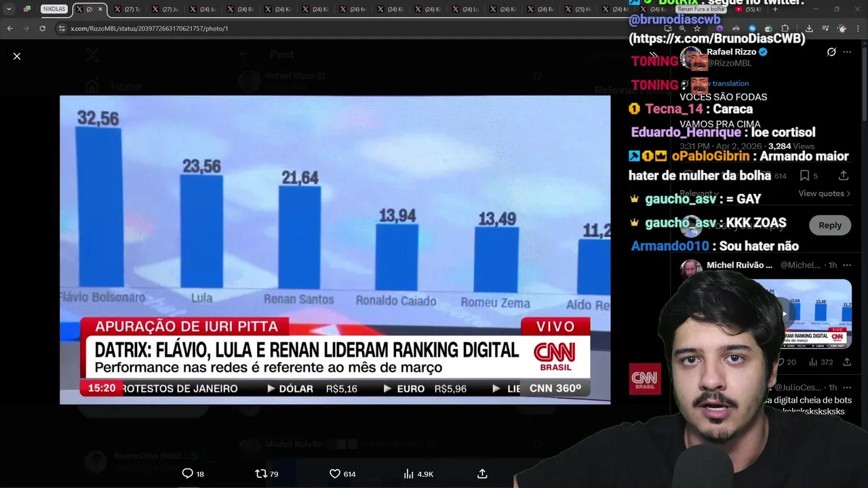Bookmark the post with 5 bookmarks
The image size is (868, 488).
[808, 176]
